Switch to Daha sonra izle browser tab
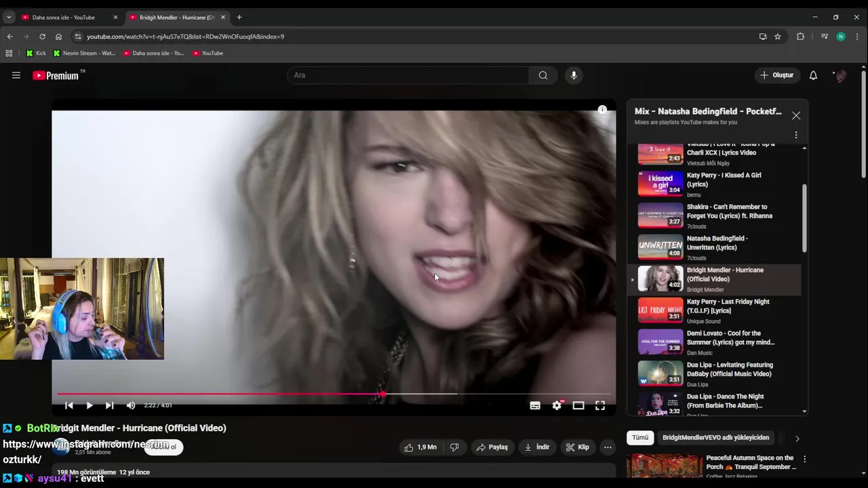This screenshot has height=488, width=868. click(63, 17)
